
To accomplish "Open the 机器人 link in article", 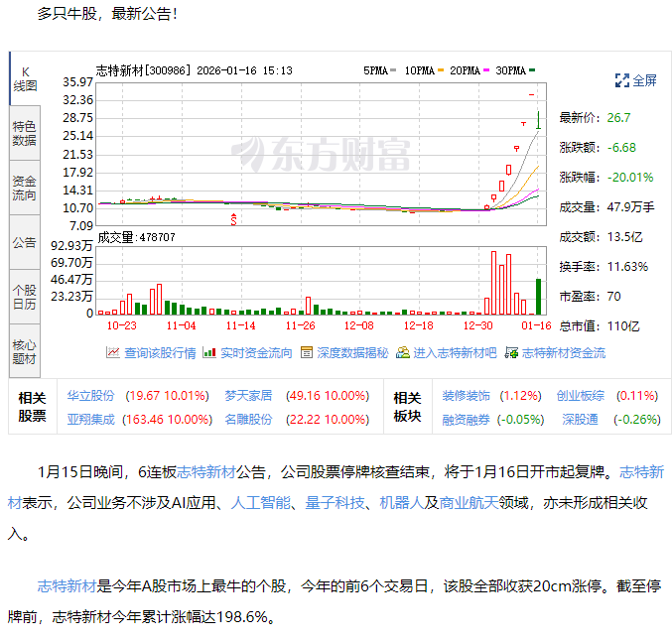I will 402,502.
